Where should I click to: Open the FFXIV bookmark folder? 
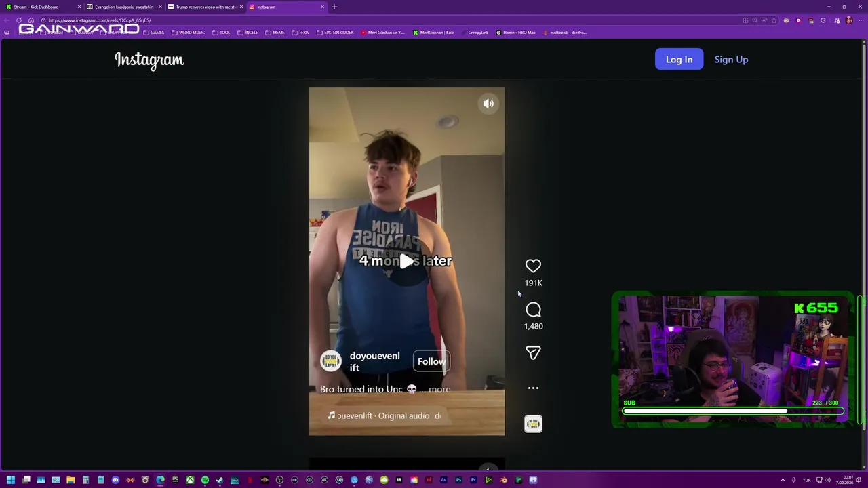pyautogui.click(x=300, y=33)
